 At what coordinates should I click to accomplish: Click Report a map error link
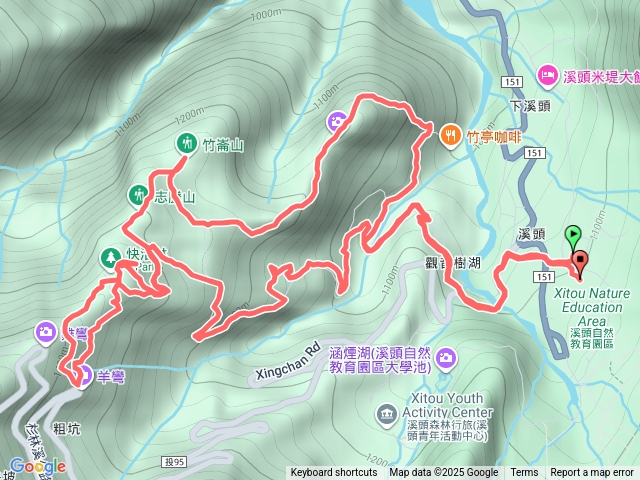click(592, 473)
